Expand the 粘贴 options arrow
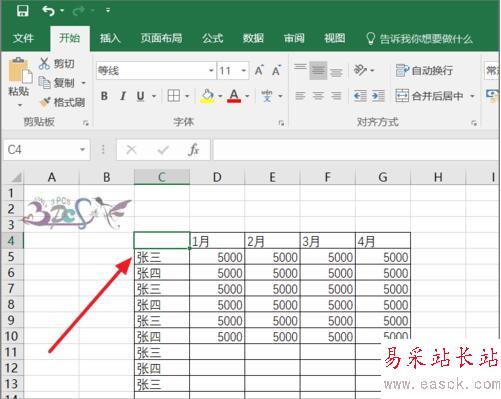The height and width of the screenshot is (399, 501). [20, 105]
